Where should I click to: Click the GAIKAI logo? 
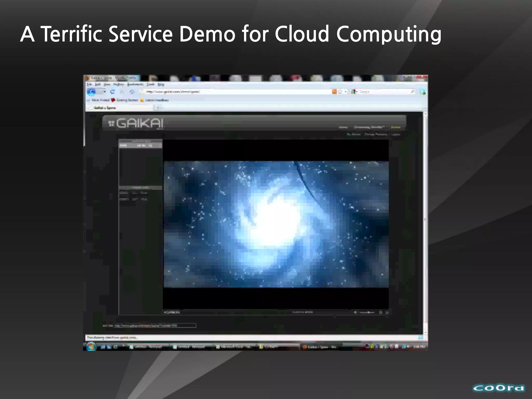(136, 123)
